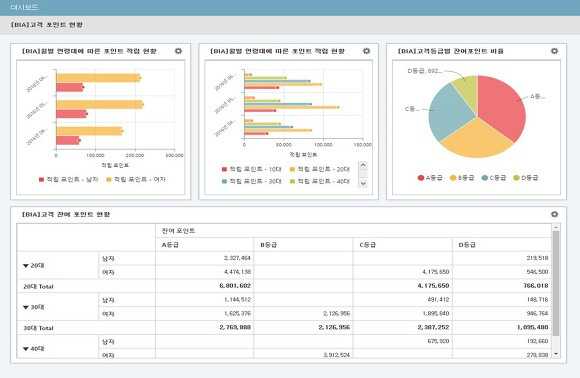Screen dimensions: 580x378
Task: Click 여자 label in 30대 group
Action: (x=108, y=314)
